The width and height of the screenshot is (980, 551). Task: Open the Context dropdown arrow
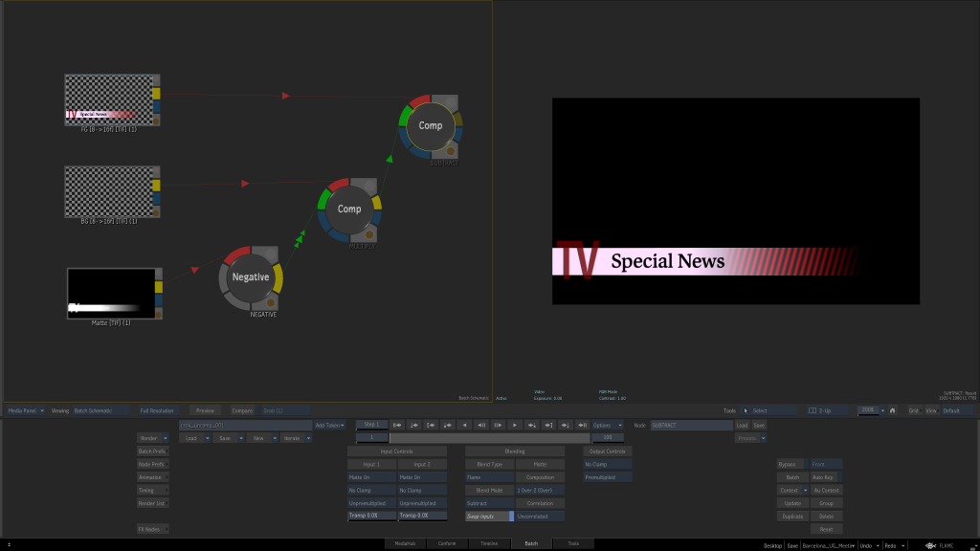point(805,491)
